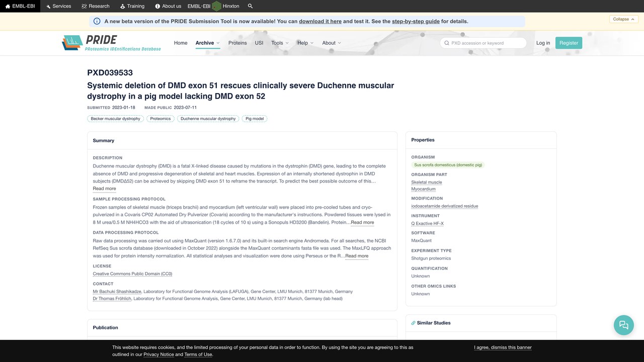Collapse the announcement banner
The height and width of the screenshot is (362, 644).
point(624,19)
